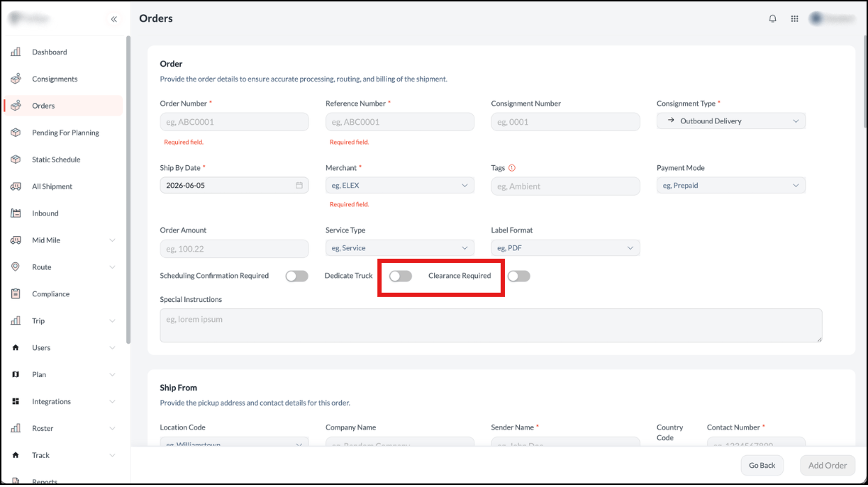Viewport: 868px width, 487px height.
Task: Focus the Order Number field
Action: click(235, 122)
